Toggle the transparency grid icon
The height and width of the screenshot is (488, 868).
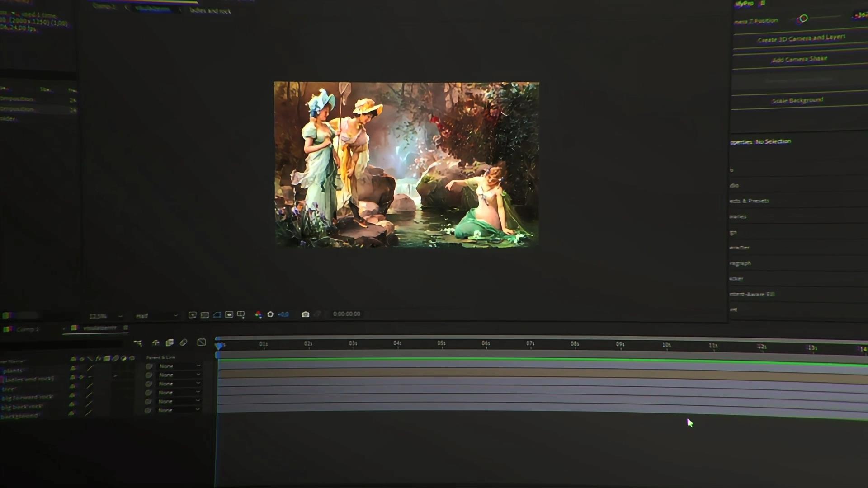(204, 314)
